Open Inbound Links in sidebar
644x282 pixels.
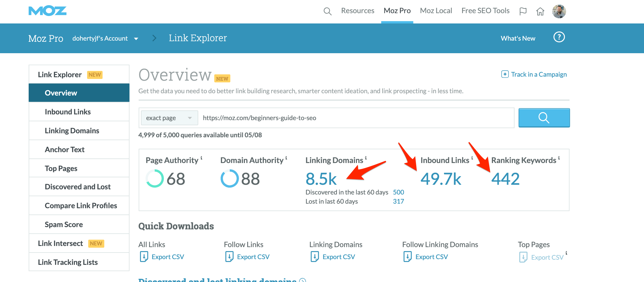79,112
